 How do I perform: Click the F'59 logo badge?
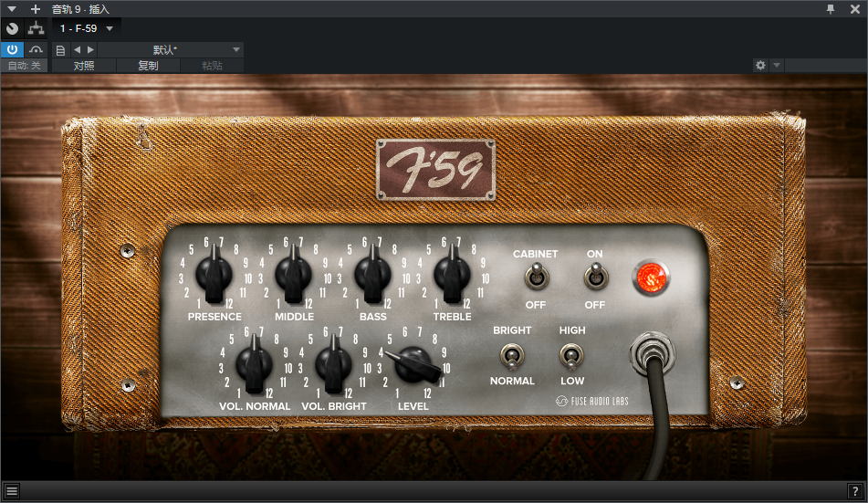435,170
